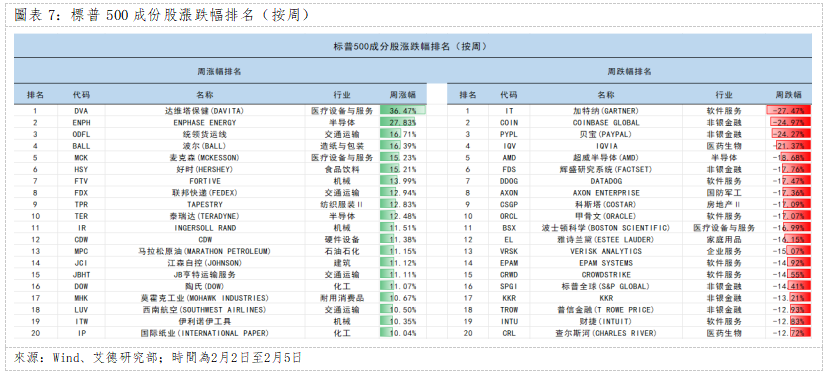Click the 10.04% gain value
834x377 pixels.
403,333
